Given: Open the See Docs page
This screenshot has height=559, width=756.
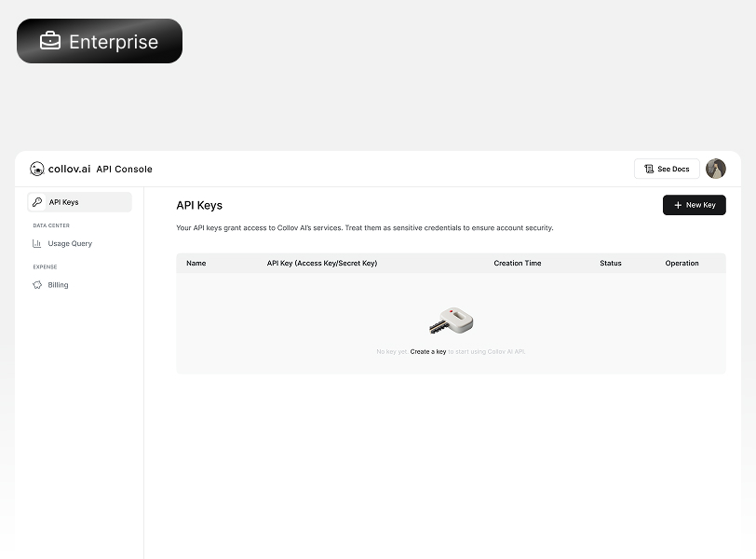Looking at the screenshot, I should (667, 169).
